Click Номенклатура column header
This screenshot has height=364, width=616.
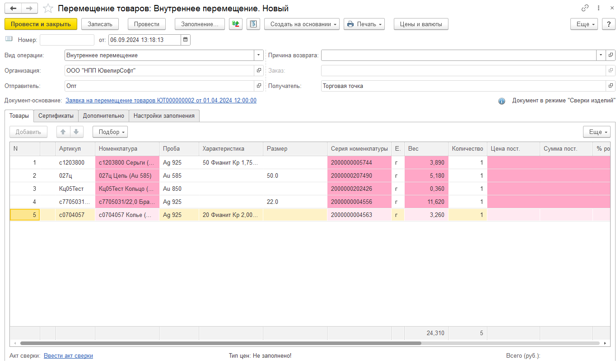point(127,148)
